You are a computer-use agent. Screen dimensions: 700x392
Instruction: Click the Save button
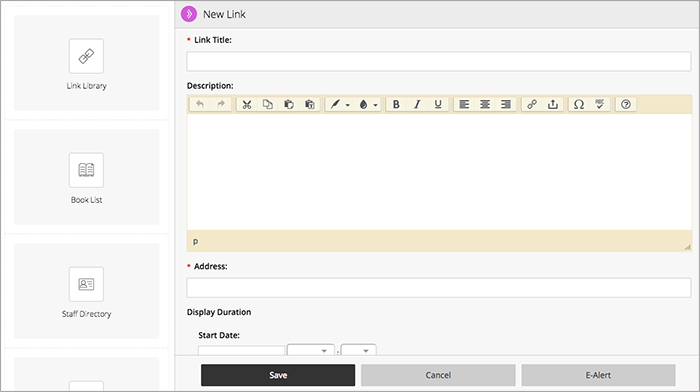tap(278, 375)
